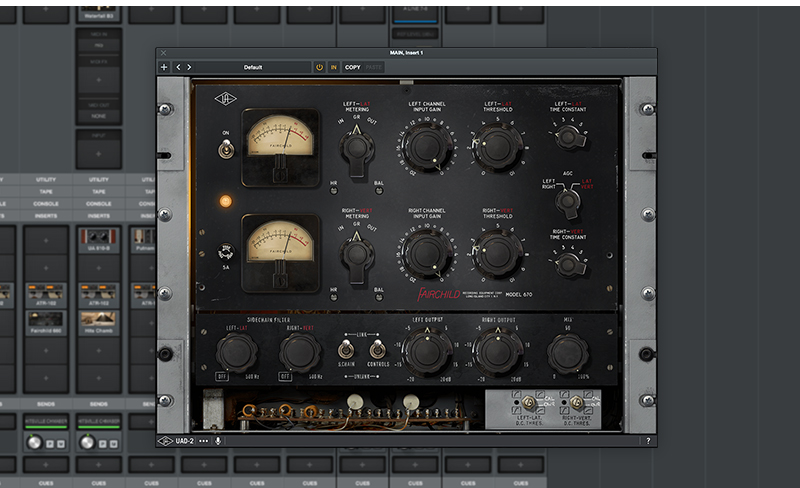This screenshot has height=488, width=800.
Task: Click the Right-Vert D.C. Thres. screw
Action: [x=577, y=403]
